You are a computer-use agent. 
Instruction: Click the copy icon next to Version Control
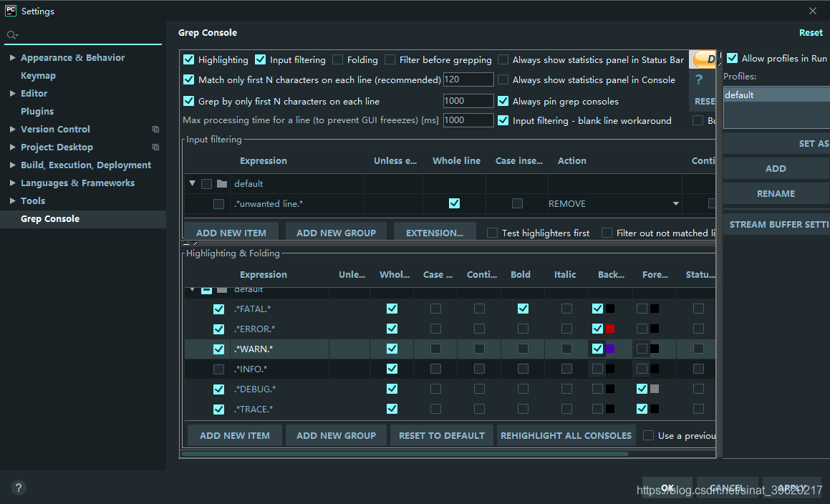(155, 129)
